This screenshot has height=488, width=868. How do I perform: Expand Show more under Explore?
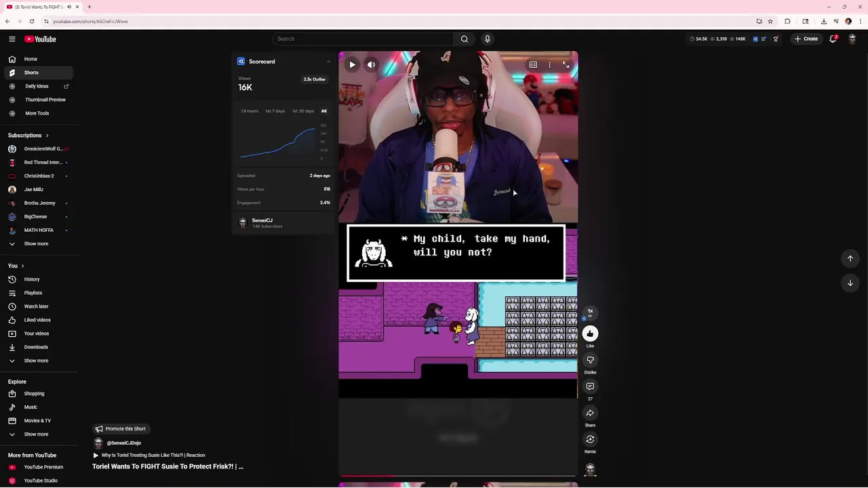click(x=39, y=434)
